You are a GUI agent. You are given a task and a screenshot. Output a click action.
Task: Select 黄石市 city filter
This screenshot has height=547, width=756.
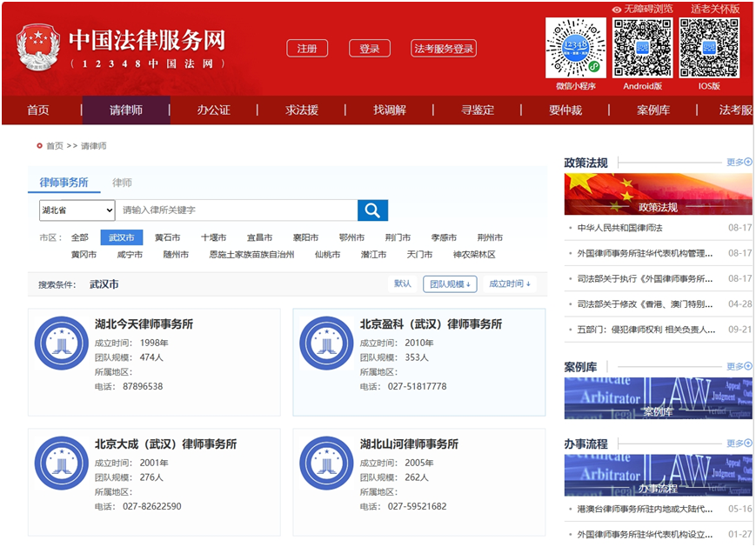point(167,237)
